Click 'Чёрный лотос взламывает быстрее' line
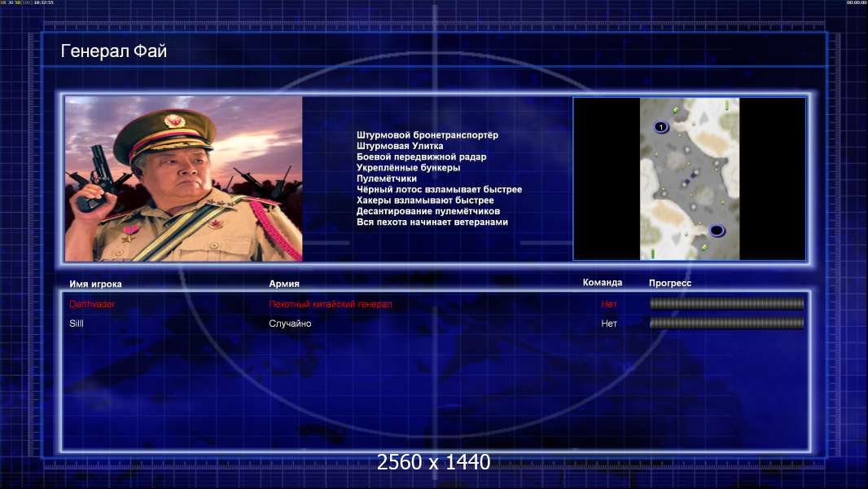868x489 pixels. pyautogui.click(x=439, y=189)
